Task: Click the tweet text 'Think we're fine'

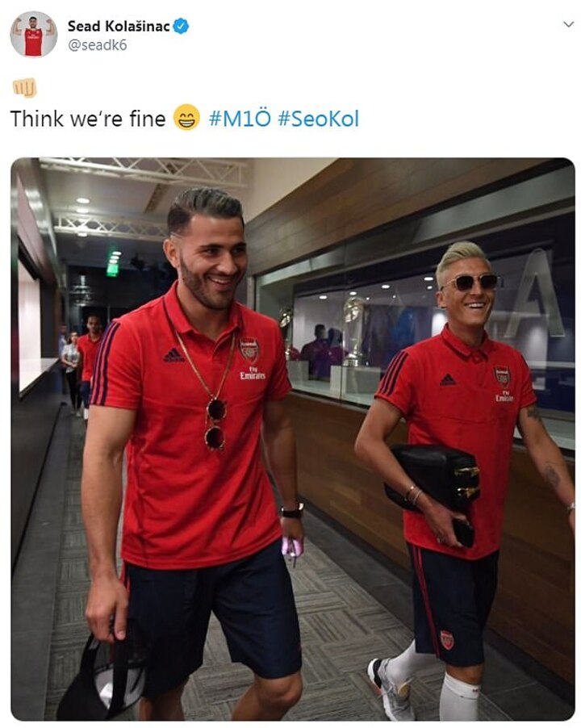Action: pyautogui.click(x=88, y=119)
